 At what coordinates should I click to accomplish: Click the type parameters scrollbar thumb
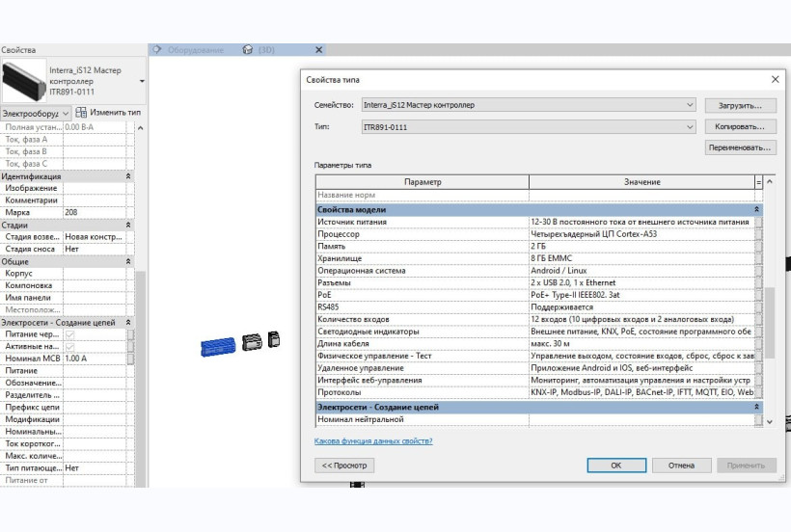click(x=770, y=323)
